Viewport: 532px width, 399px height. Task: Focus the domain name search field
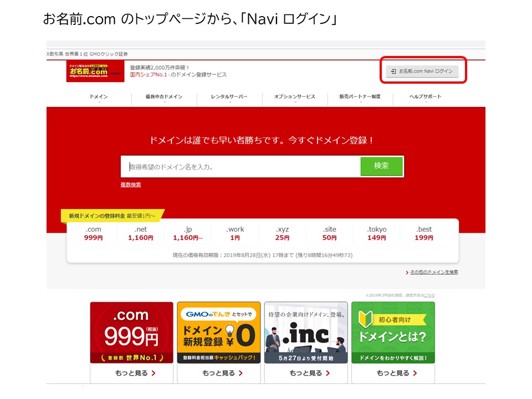click(241, 167)
